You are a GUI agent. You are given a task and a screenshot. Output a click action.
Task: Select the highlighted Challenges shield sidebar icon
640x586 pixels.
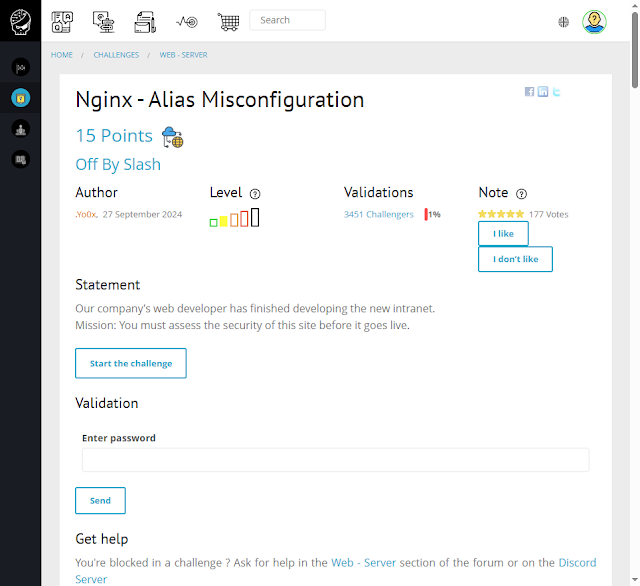(20, 98)
